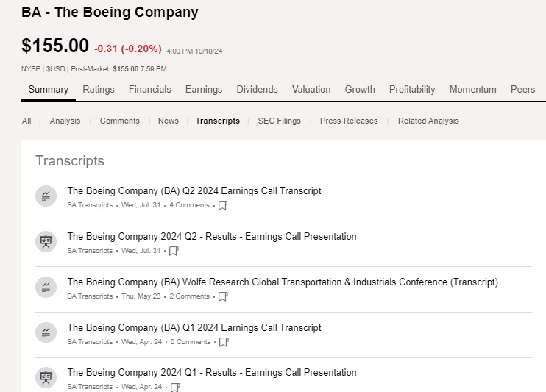The width and height of the screenshot is (546, 392).
Task: View the Valuation tab
Action: (x=311, y=90)
